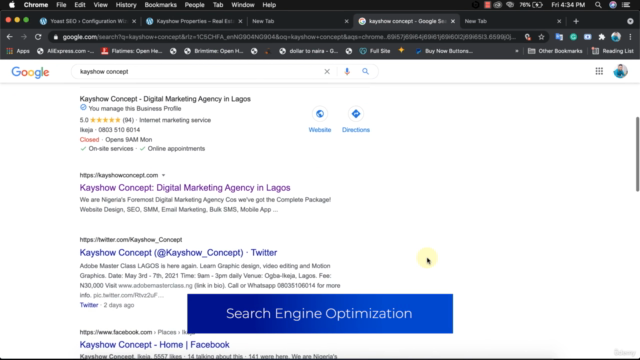Open Buy Now Buttons bookmark

tap(444, 51)
